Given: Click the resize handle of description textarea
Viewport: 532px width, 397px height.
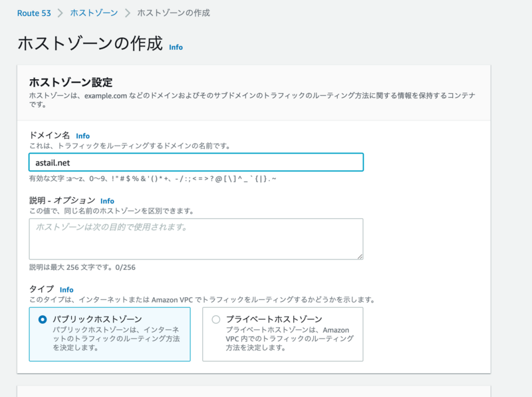Looking at the screenshot, I should click(360, 257).
